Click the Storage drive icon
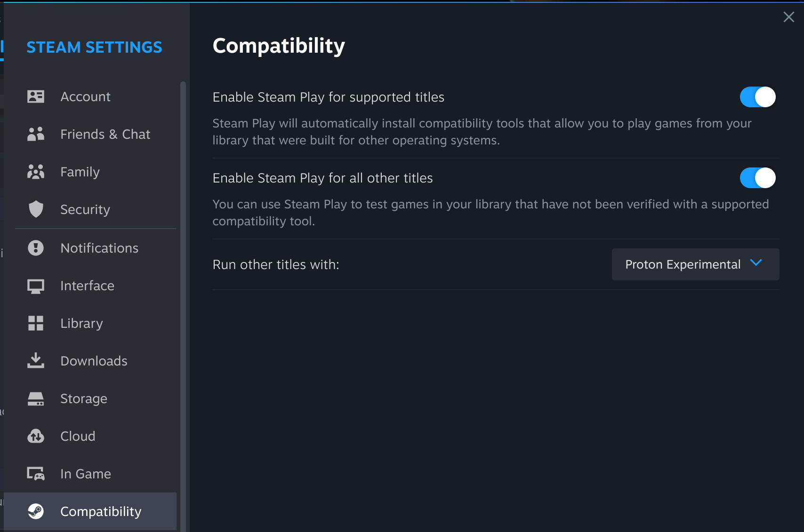 (36, 398)
